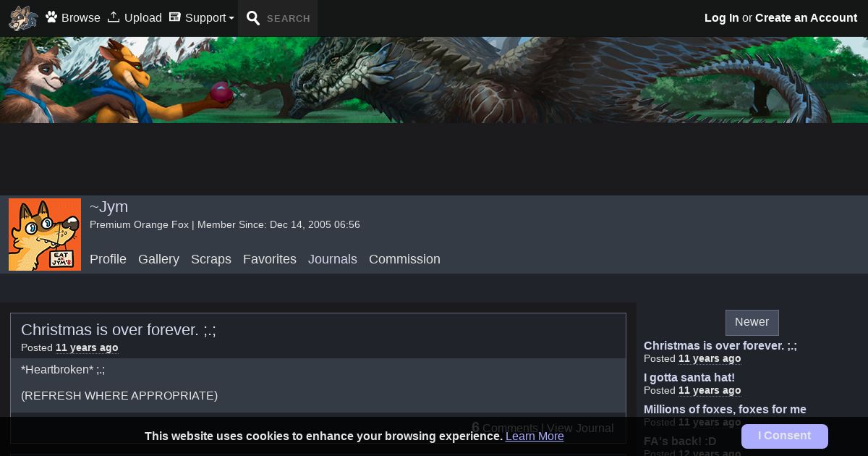The width and height of the screenshot is (868, 456).
Task: Go to the Journals tab
Action: [333, 259]
